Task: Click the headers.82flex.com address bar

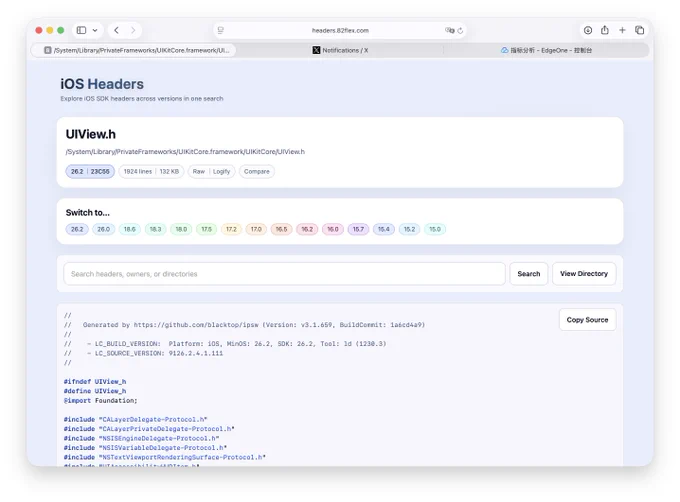Action: coord(340,30)
